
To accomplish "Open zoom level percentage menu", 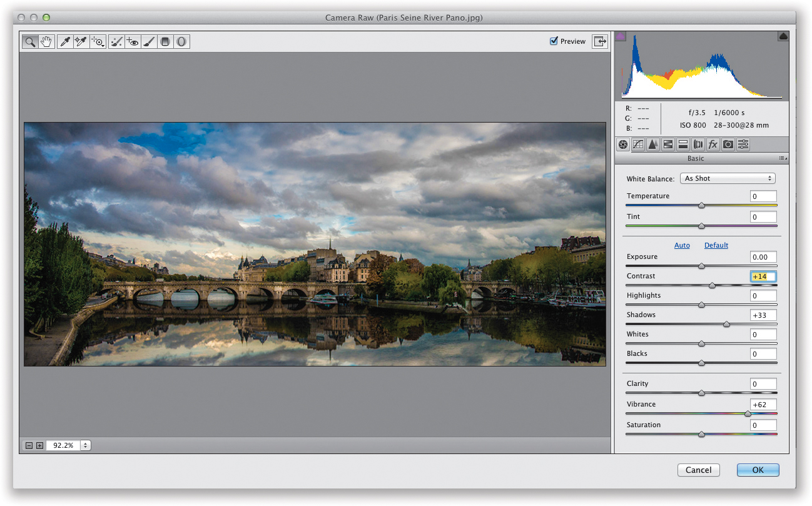I will [x=86, y=445].
